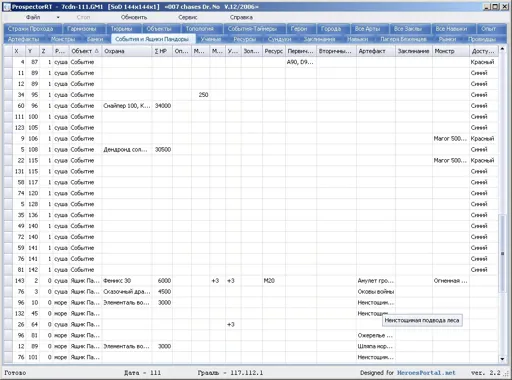Click the cell 'Снайпер 100, К...'
This screenshot has height=380, width=512.
[127, 106]
